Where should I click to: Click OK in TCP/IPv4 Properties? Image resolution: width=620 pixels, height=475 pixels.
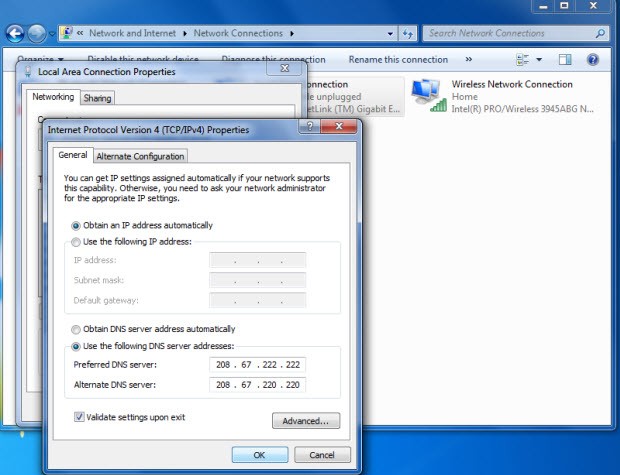point(259,455)
